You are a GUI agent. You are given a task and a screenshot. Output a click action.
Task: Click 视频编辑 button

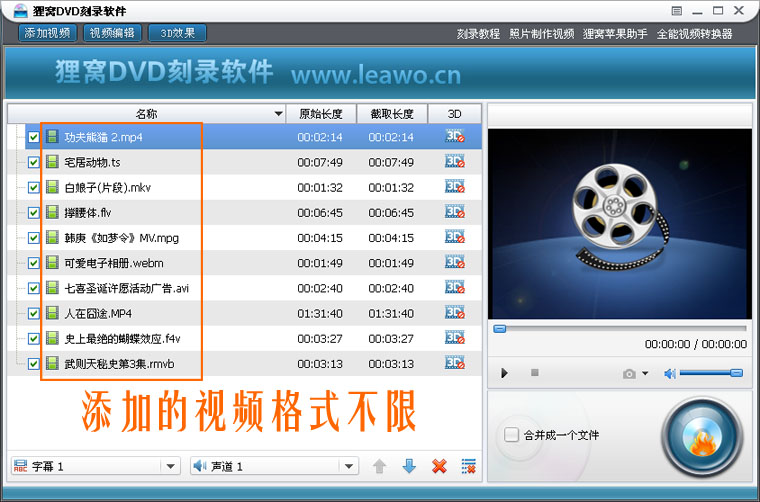pos(112,33)
